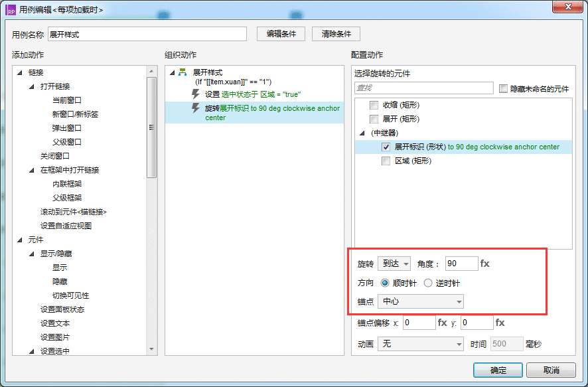This screenshot has height=387, width=588.
Task: Select 弹出窗口 action
Action: click(67, 128)
